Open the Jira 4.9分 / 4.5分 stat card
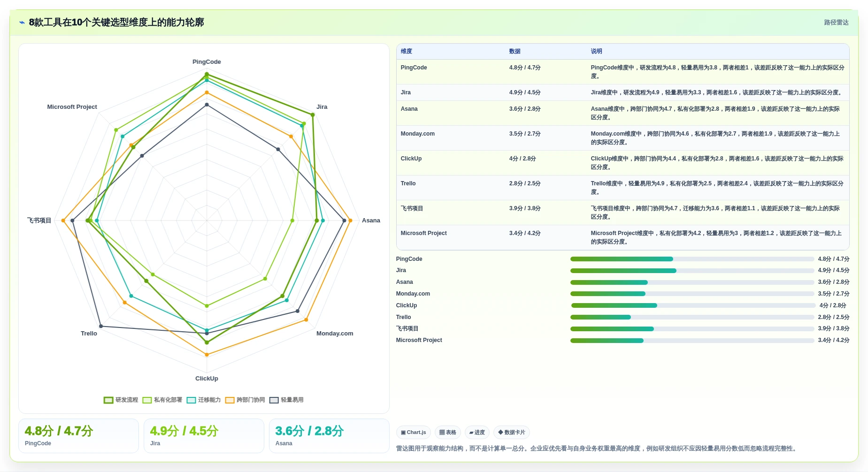 pos(204,436)
